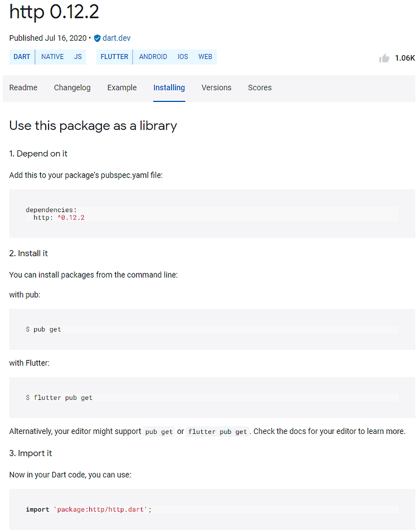Click the NATIVE tag

coord(52,57)
